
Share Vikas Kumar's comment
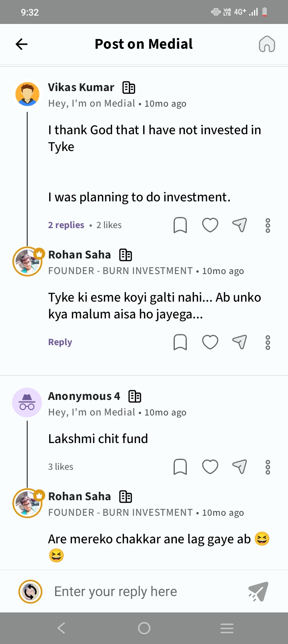[x=239, y=225]
